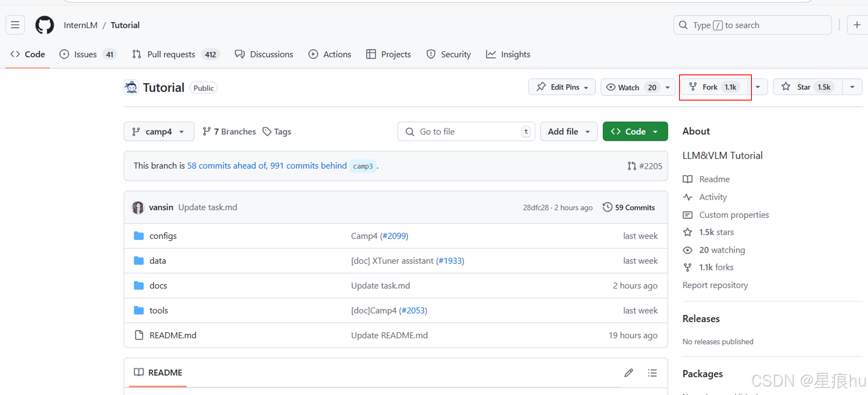The width and height of the screenshot is (868, 395).
Task: Open pull request #2053 link
Action: tap(413, 310)
